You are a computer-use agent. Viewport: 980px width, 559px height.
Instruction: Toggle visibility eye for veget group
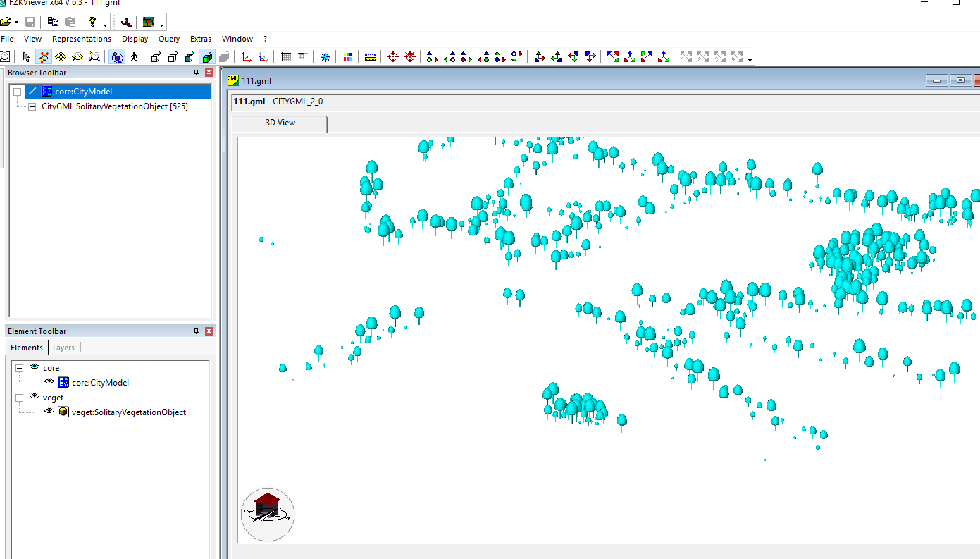point(35,397)
